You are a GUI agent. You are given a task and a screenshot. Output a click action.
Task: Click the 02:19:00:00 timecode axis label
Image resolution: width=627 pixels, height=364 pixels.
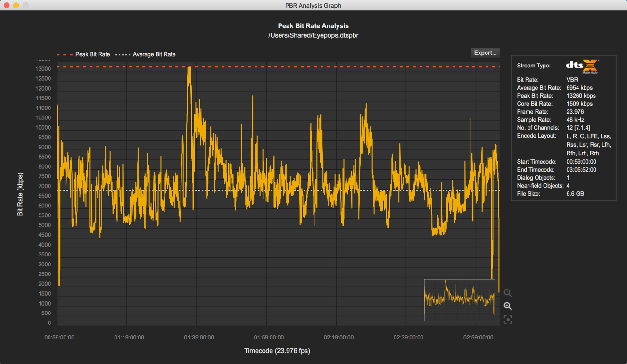[338, 338]
